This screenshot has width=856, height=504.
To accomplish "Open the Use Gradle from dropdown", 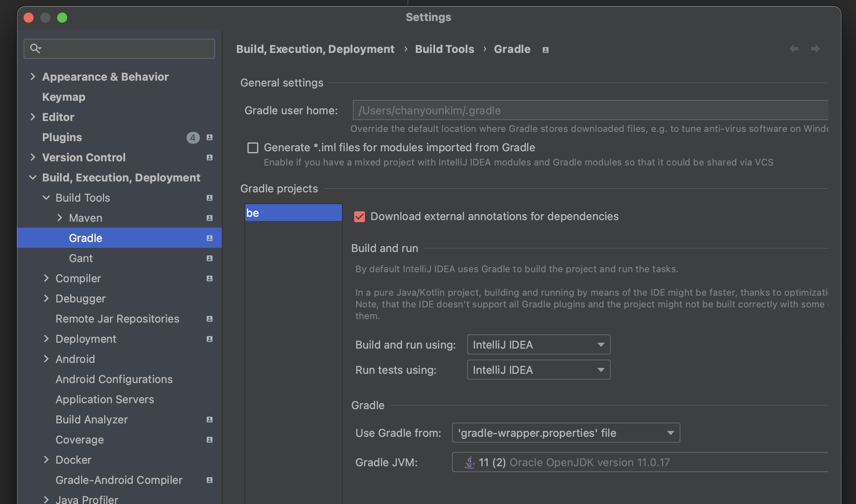I will 566,433.
